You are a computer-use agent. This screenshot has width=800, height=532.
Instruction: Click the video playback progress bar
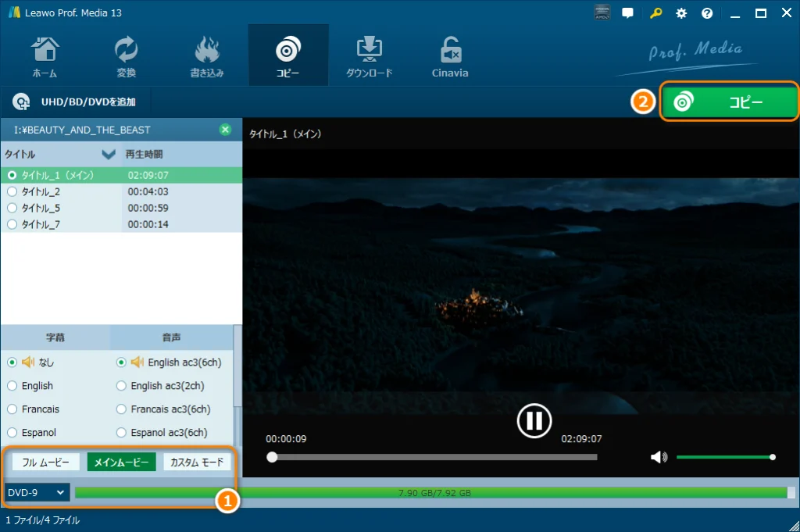pos(434,457)
